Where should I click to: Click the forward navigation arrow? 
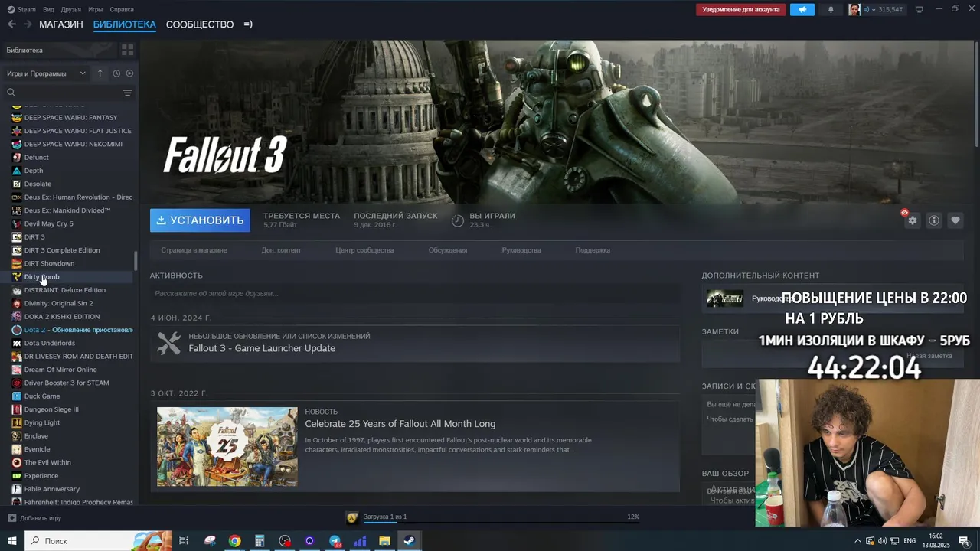point(28,24)
